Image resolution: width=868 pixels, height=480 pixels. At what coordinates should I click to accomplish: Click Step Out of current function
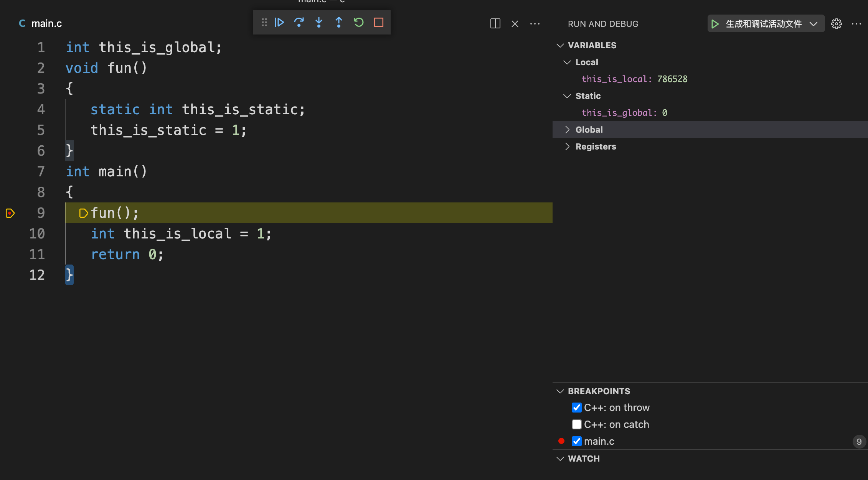point(339,22)
